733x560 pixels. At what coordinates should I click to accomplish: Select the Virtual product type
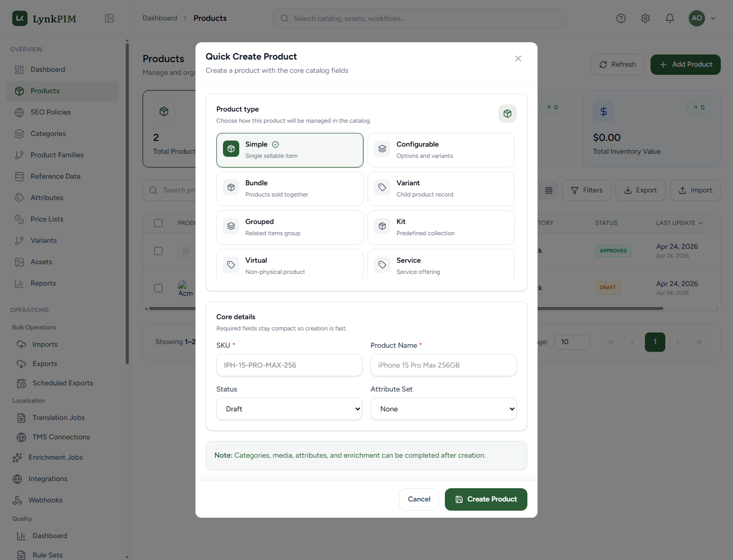(x=290, y=265)
